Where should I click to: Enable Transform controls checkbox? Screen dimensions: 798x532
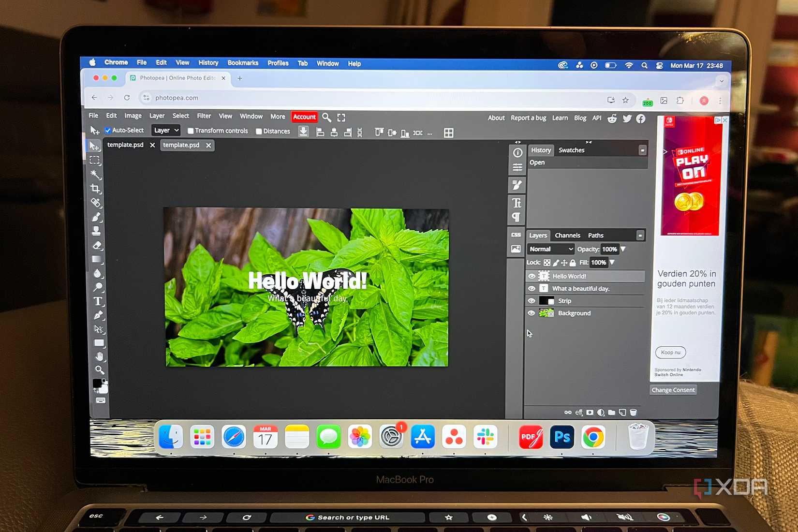coord(191,131)
